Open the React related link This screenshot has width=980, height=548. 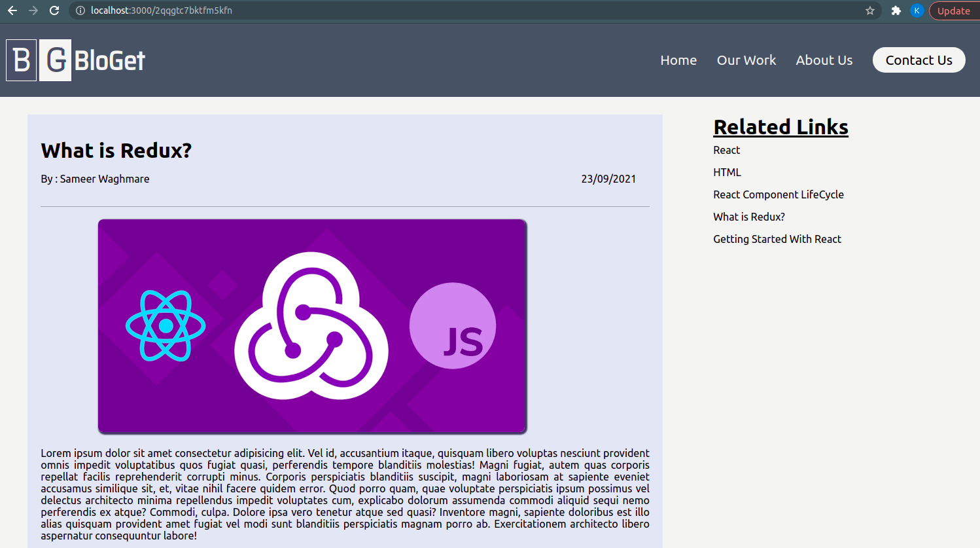click(727, 150)
